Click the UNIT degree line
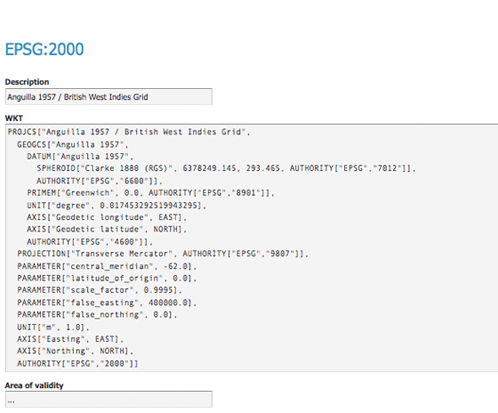 pyautogui.click(x=117, y=205)
